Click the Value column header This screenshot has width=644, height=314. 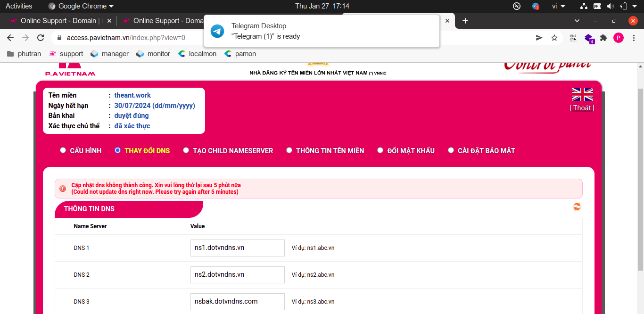[x=198, y=226]
